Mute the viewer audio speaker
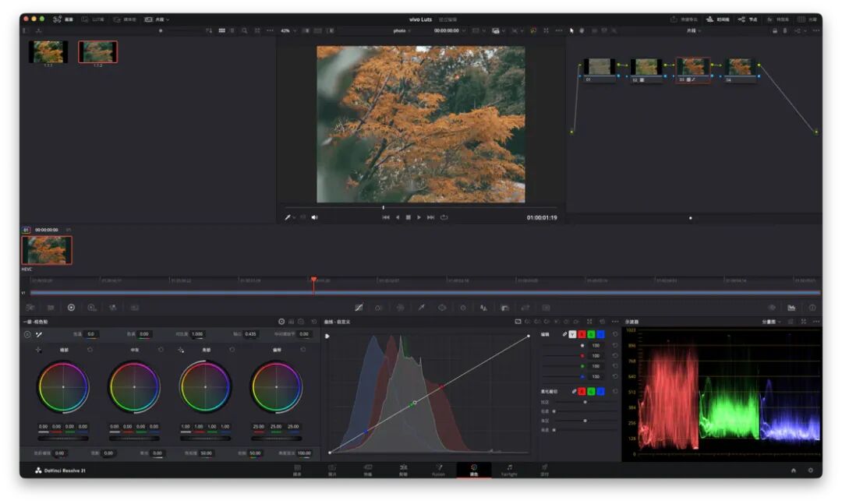 pyautogui.click(x=315, y=217)
